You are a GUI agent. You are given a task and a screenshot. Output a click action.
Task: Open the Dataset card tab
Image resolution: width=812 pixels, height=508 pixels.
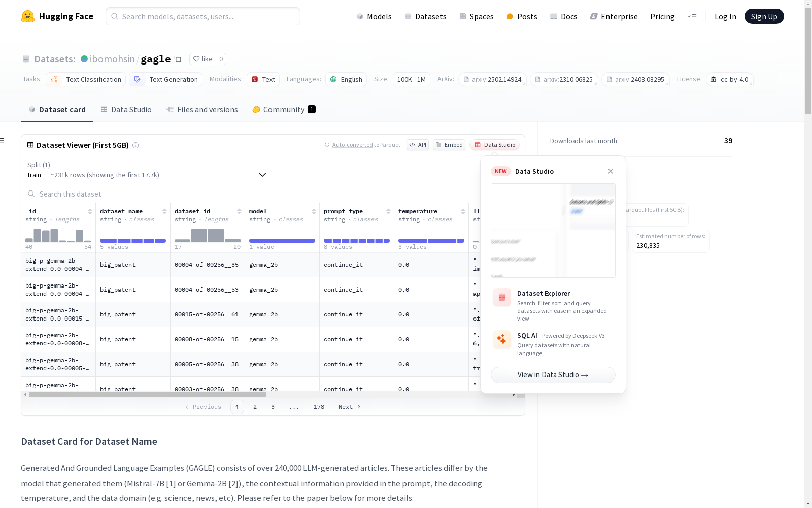pos(57,110)
